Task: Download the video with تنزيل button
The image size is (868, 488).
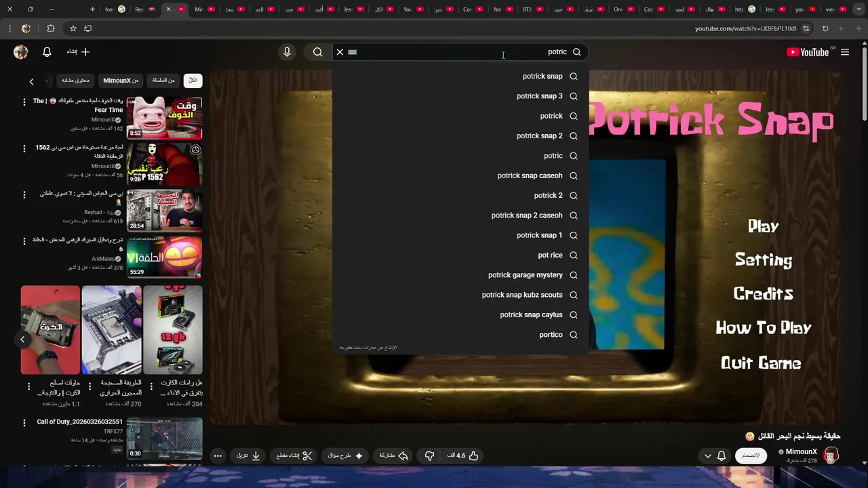Action: 248,455
